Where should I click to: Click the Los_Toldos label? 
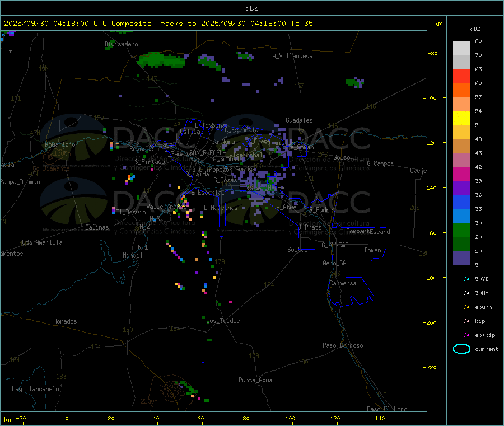pos(223,321)
